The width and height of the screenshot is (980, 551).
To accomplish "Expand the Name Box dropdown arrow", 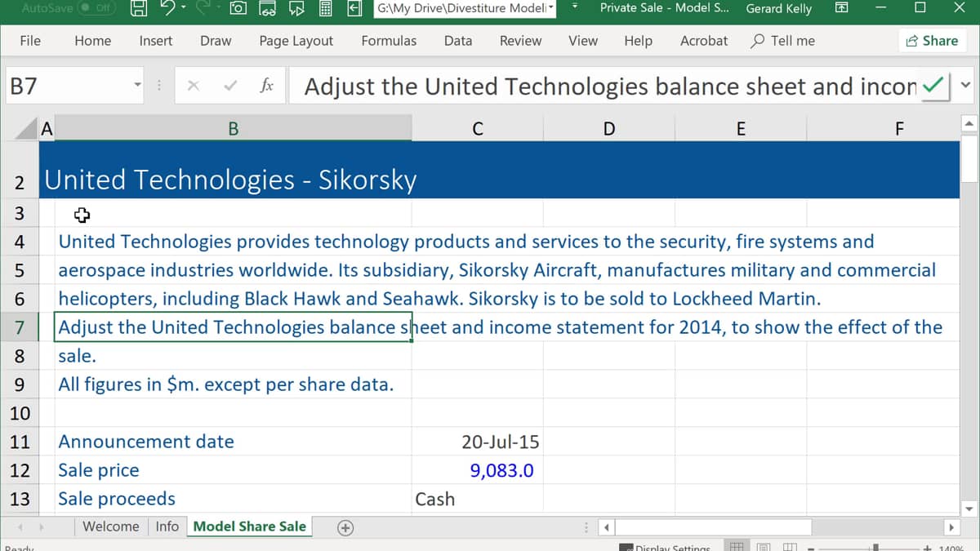I will point(138,86).
